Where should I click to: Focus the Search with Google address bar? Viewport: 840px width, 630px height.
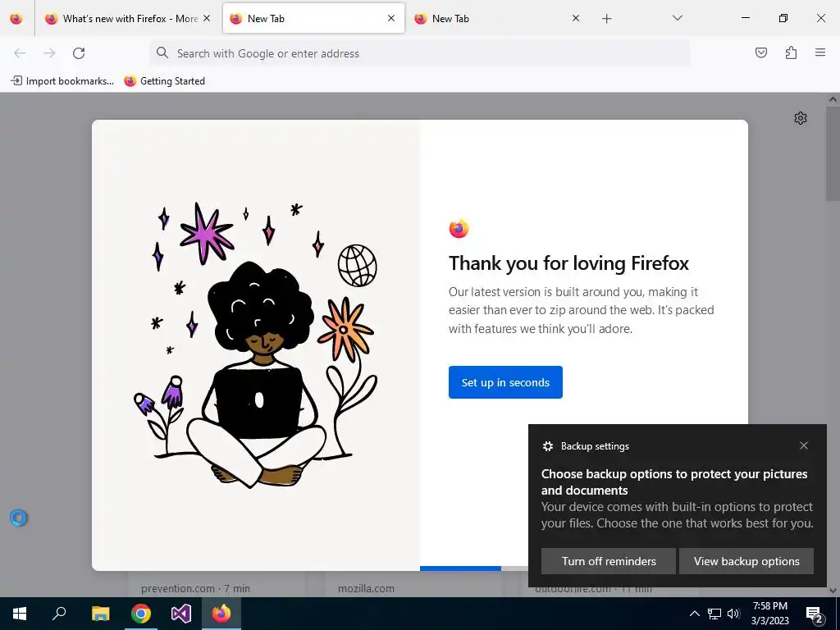[419, 53]
